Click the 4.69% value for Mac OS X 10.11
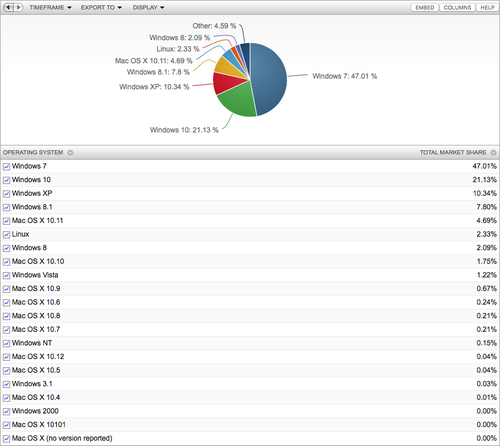500x446 pixels. click(486, 220)
